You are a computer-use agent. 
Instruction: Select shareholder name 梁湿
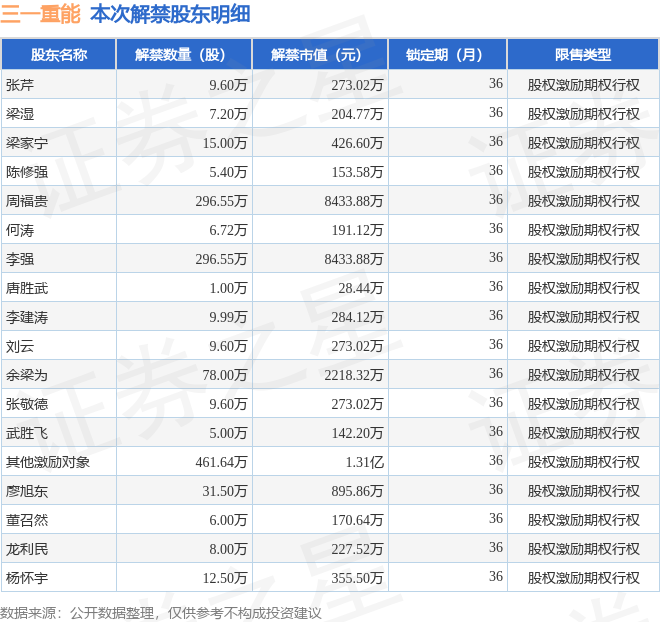coord(20,114)
